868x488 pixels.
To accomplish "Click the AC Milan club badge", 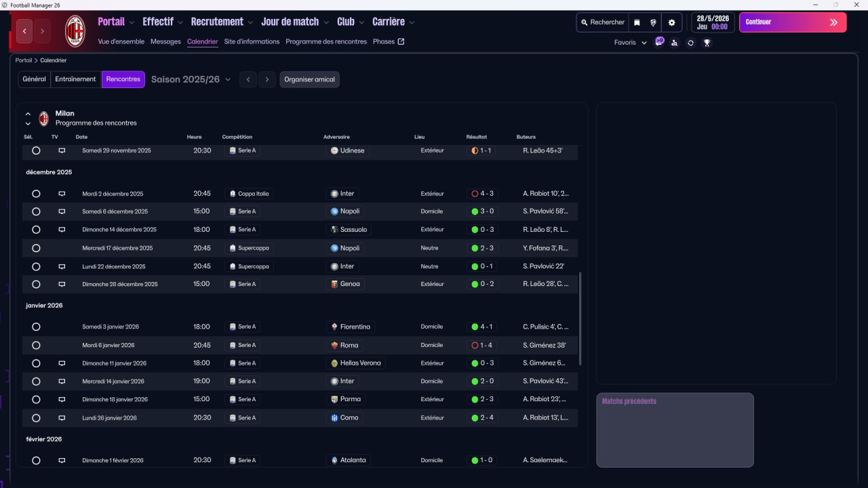I will pos(75,30).
